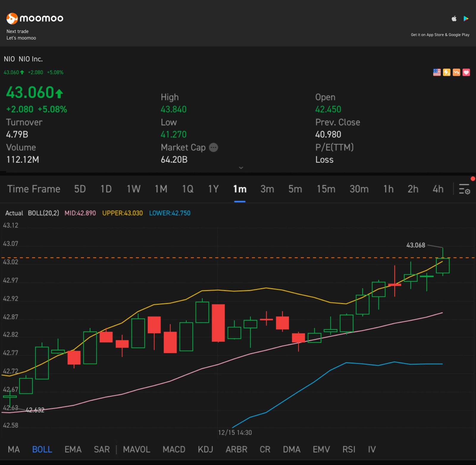
Task: Click the orange chart trend badge icon
Action: tap(456, 72)
